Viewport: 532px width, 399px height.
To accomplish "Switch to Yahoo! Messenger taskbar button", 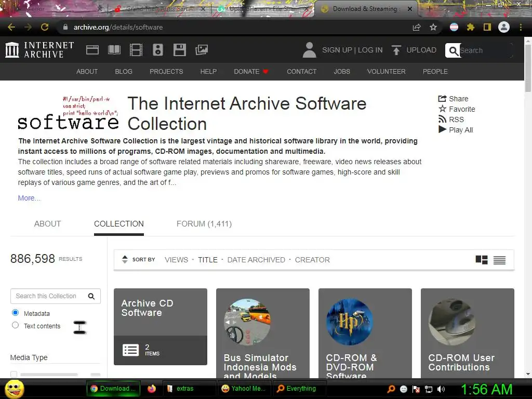I will click(x=244, y=389).
